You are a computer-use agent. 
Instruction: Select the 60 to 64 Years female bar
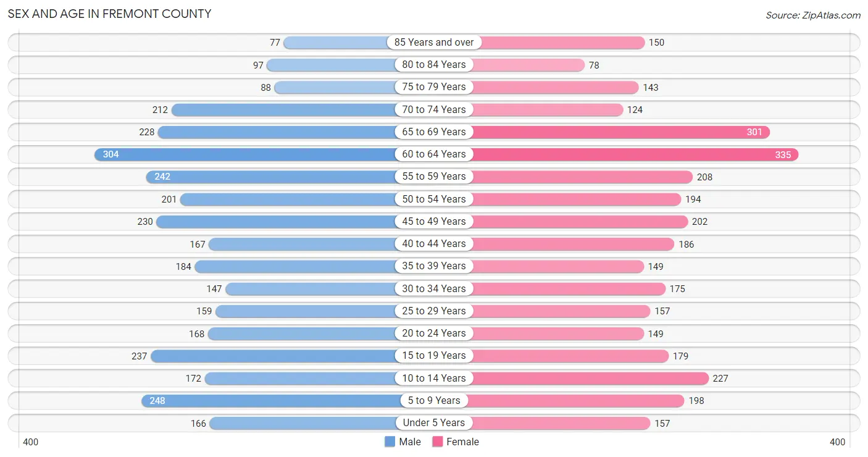click(635, 154)
